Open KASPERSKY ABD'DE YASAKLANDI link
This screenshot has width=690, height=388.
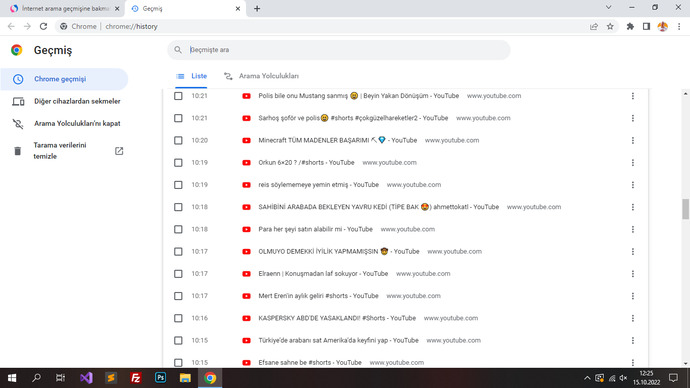click(337, 318)
